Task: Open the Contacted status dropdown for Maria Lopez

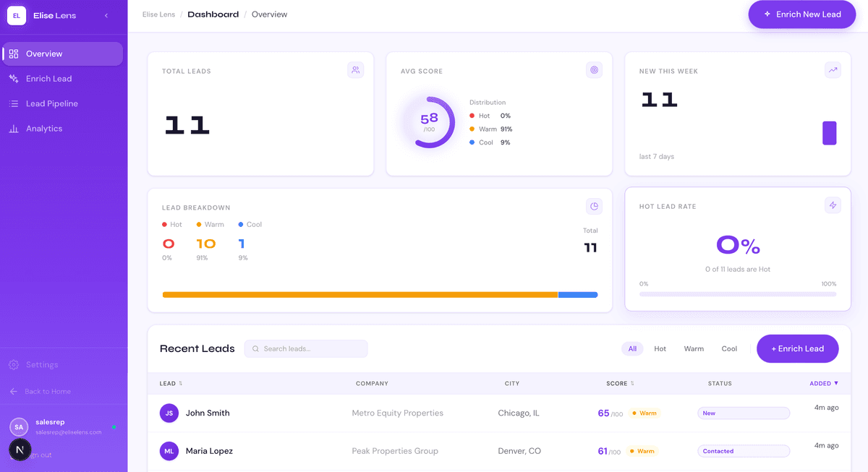Action: point(743,451)
